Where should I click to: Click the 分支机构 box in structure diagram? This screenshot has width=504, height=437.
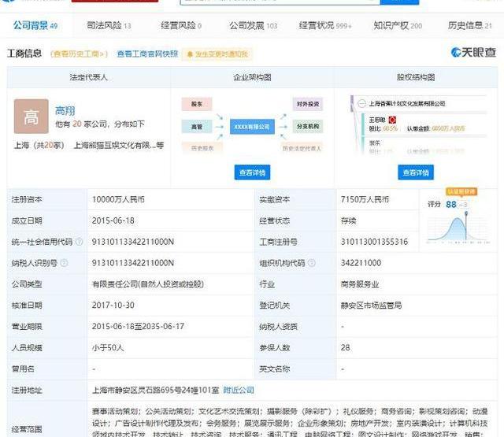point(308,126)
